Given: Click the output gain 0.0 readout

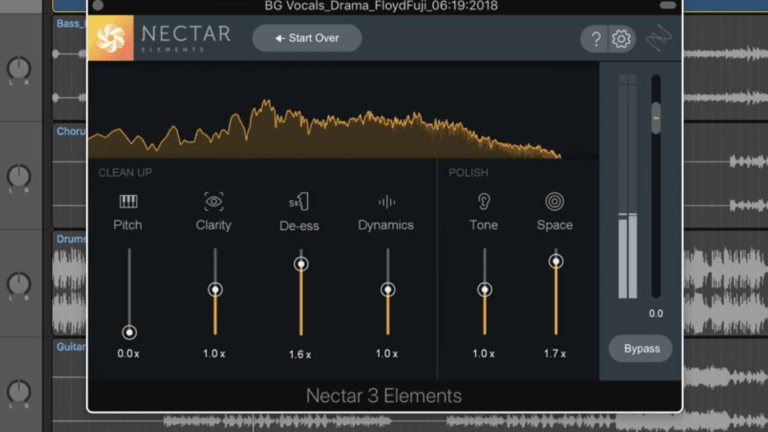Looking at the screenshot, I should tap(656, 313).
